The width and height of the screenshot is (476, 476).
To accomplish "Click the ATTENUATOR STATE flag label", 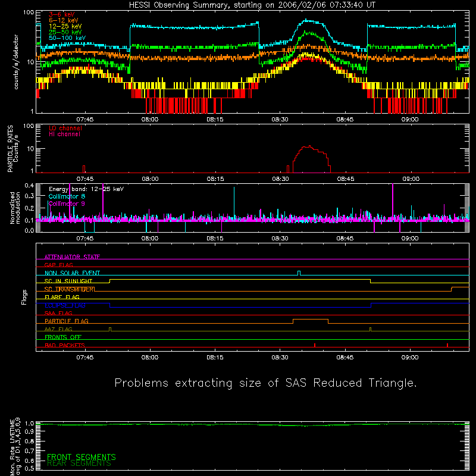I will pyautogui.click(x=72, y=257).
